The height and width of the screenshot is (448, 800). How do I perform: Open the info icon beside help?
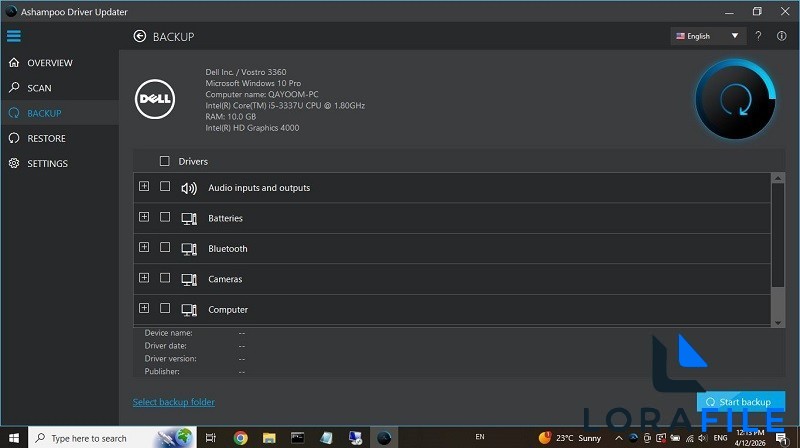click(x=782, y=36)
